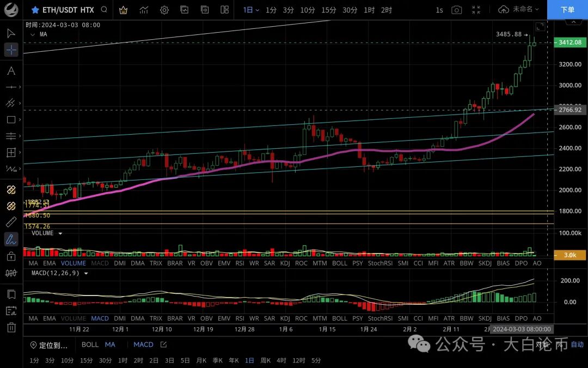This screenshot has height=368, width=588.
Task: Expand the VOLUME indicator dropdown arrow
Action: click(60, 233)
